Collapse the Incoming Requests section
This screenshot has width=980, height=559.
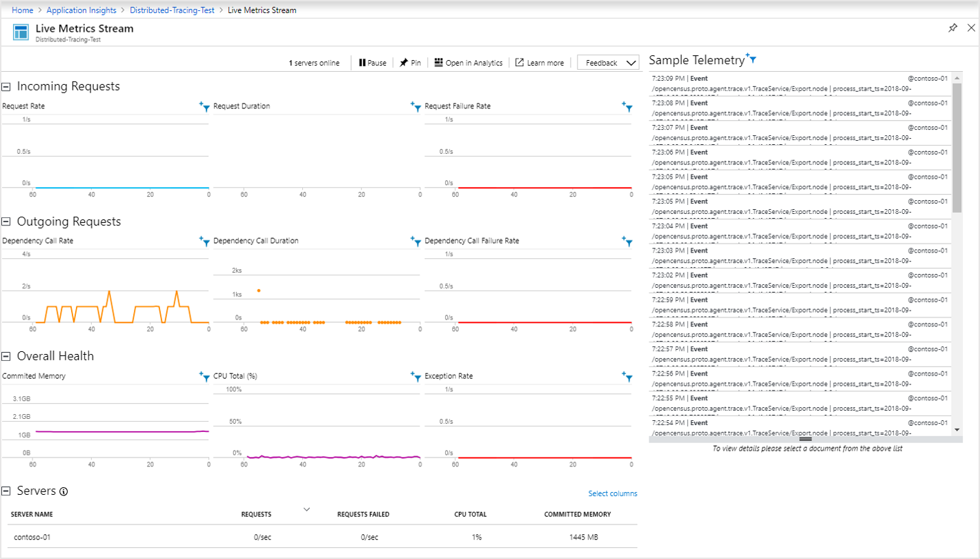[x=6, y=87]
